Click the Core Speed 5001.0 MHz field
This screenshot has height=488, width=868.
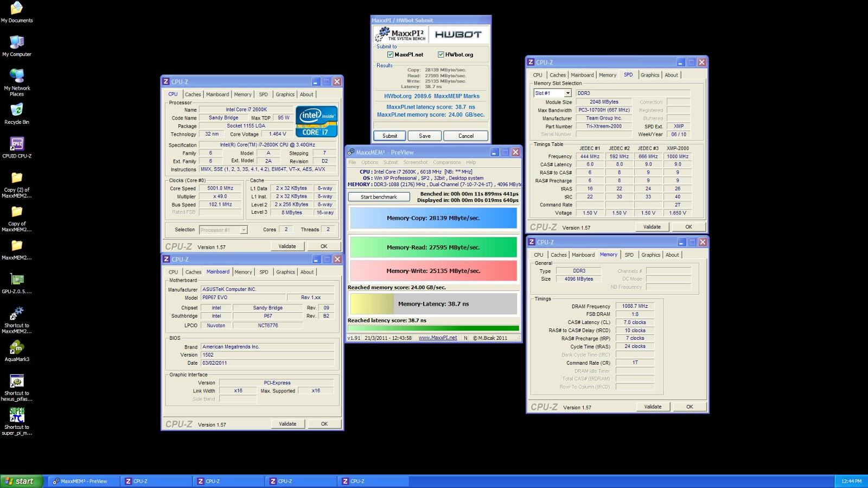tap(220, 188)
